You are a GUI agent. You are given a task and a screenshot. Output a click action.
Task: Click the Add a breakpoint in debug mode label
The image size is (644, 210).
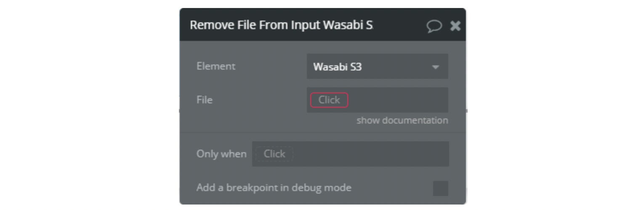tap(274, 188)
